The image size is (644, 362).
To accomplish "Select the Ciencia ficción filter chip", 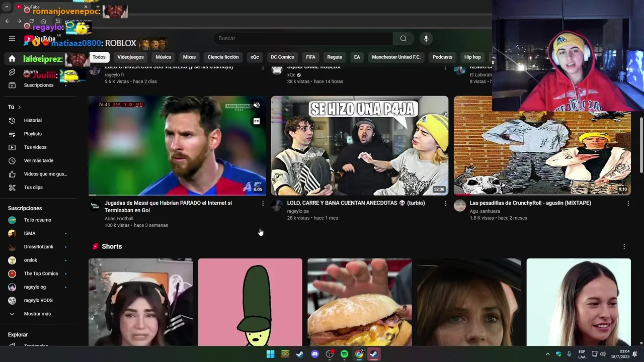I will (223, 57).
